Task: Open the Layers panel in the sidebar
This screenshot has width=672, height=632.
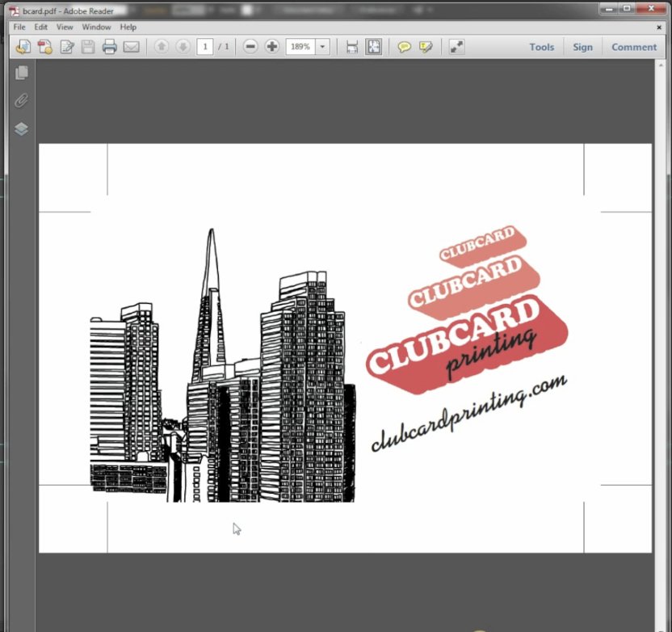Action: (x=21, y=129)
